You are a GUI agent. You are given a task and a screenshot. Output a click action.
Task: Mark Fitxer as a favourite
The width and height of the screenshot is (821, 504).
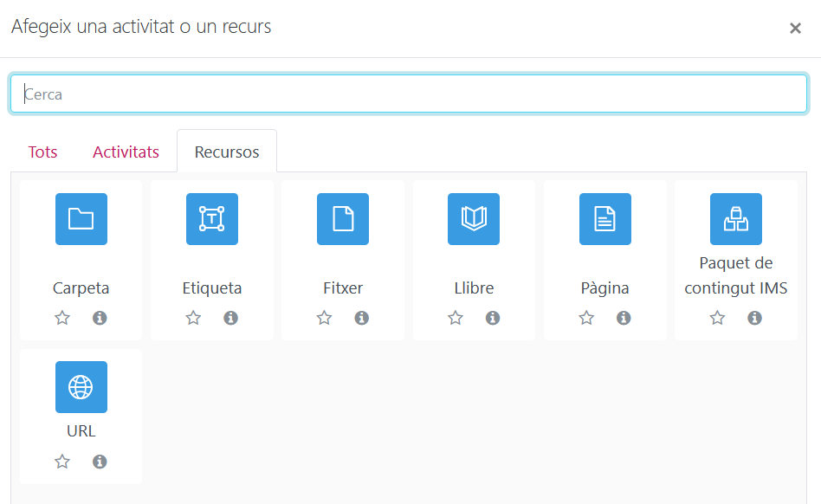(x=324, y=318)
